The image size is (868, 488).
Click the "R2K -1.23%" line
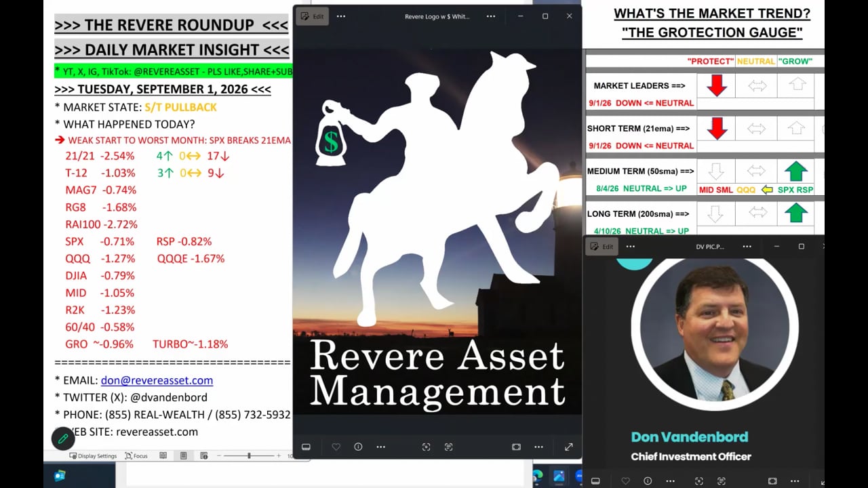(100, 310)
